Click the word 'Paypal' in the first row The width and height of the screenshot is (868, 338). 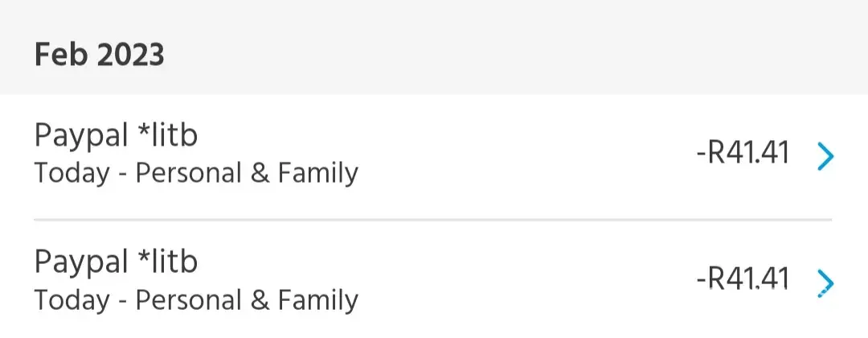coord(81,136)
